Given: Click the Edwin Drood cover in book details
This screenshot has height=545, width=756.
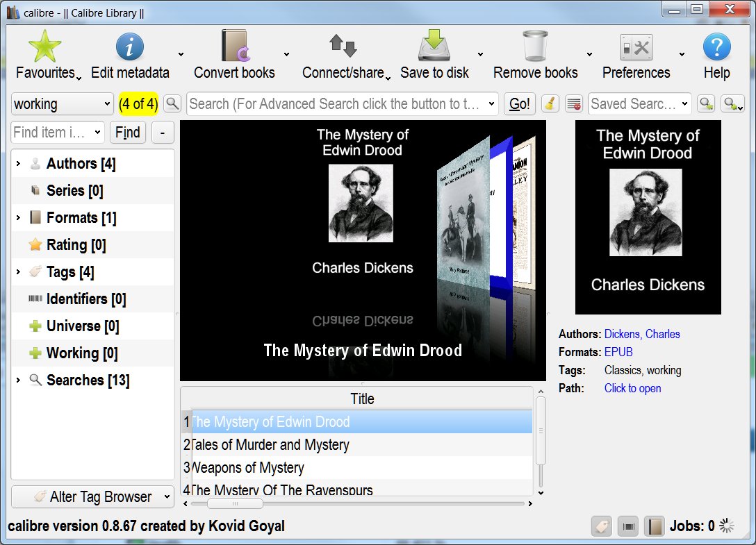Looking at the screenshot, I should pyautogui.click(x=648, y=217).
